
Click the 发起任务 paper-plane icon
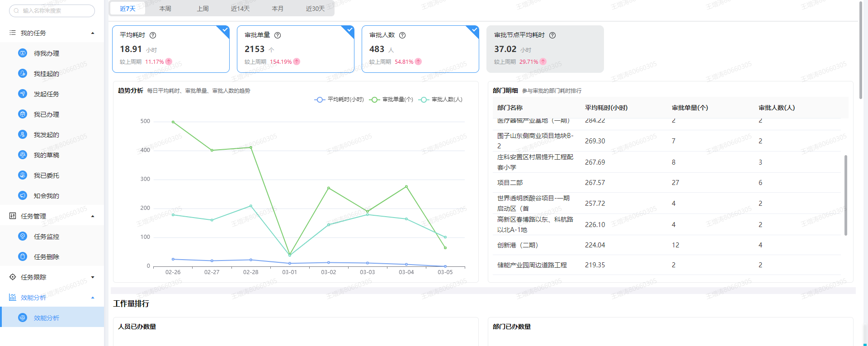point(23,94)
